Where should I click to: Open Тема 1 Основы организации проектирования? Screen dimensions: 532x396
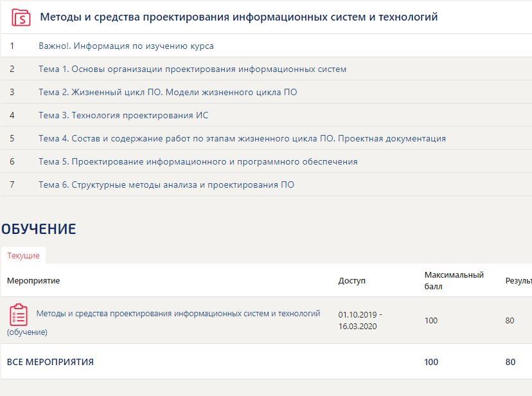coord(192,69)
